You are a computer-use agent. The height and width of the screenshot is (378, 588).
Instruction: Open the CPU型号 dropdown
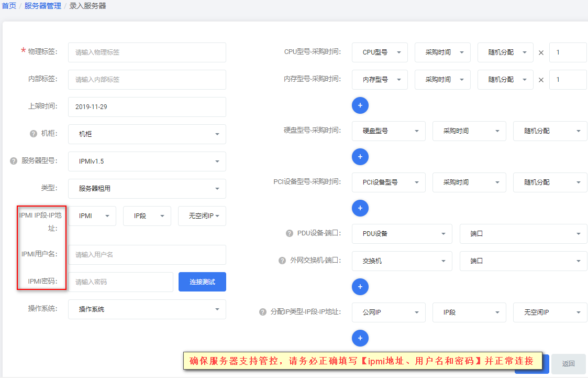coord(380,52)
